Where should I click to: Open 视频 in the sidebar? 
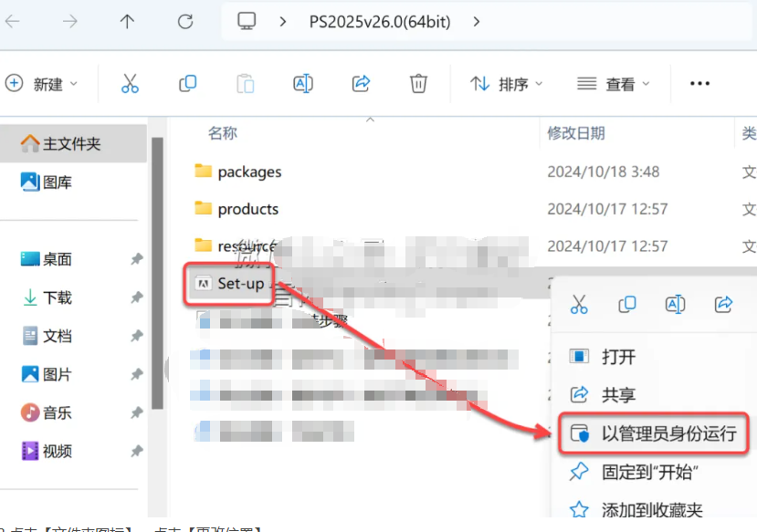coord(47,452)
